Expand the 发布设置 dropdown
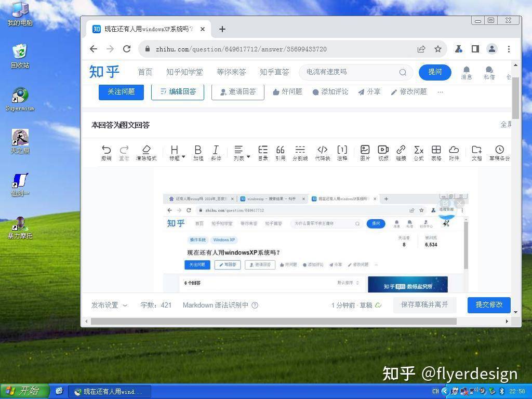The image size is (532, 399). tap(109, 305)
